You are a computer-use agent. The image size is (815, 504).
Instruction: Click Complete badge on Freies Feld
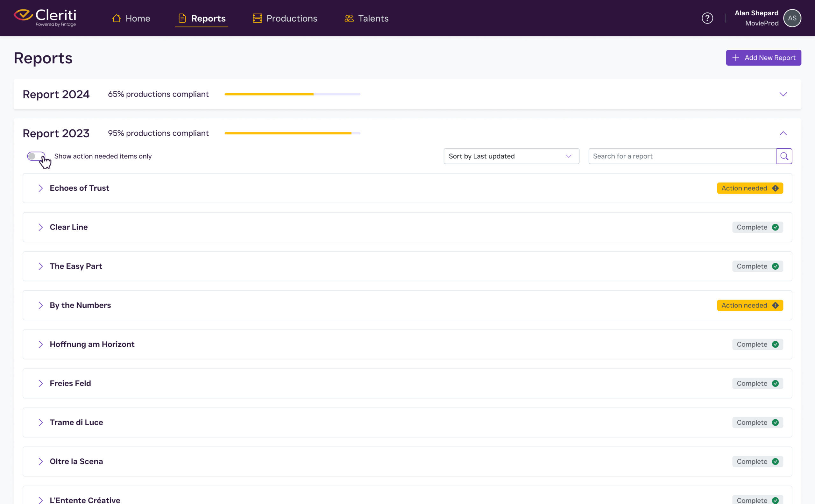pyautogui.click(x=757, y=383)
